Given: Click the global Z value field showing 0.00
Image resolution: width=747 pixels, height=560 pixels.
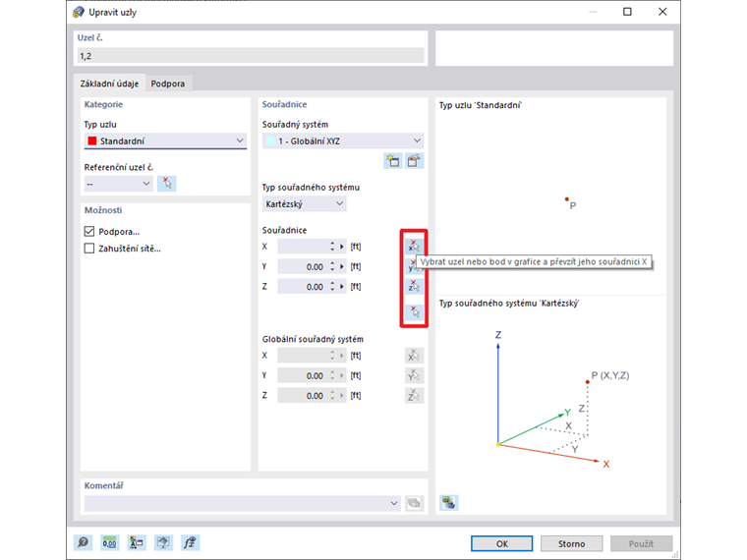Looking at the screenshot, I should tap(302, 396).
